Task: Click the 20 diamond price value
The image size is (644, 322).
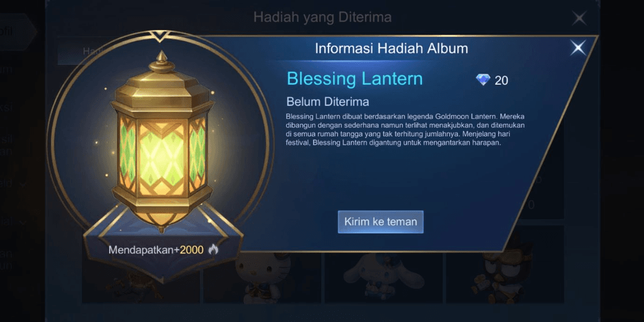Action: [501, 80]
